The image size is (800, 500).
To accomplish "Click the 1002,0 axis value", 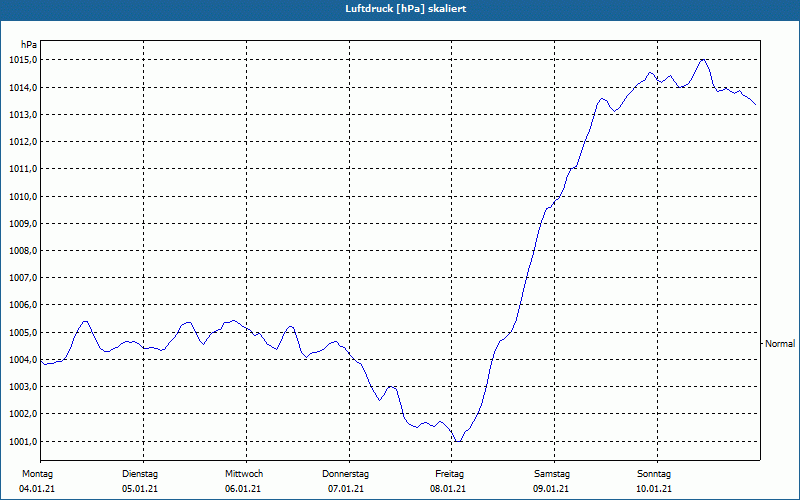I will (23, 414).
